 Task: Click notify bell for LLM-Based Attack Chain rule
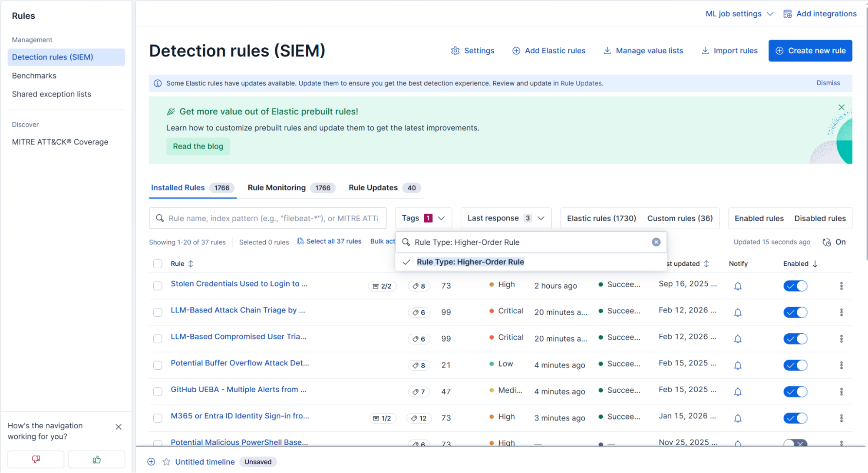click(738, 312)
